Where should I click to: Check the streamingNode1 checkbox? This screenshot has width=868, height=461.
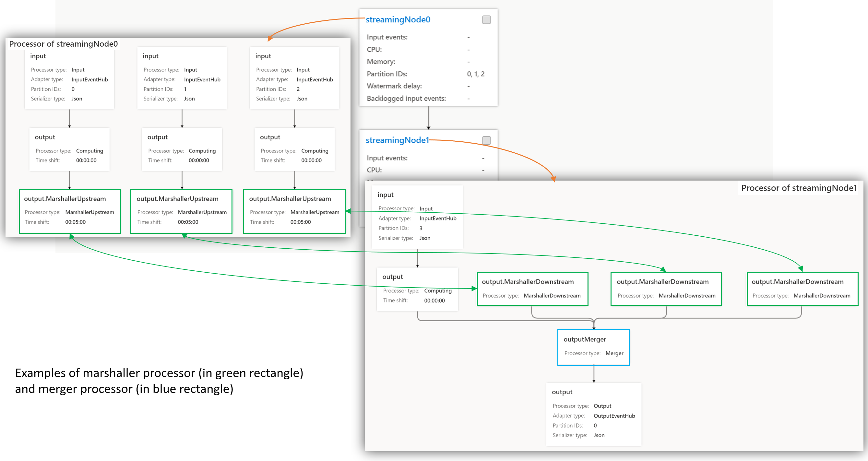(x=486, y=140)
